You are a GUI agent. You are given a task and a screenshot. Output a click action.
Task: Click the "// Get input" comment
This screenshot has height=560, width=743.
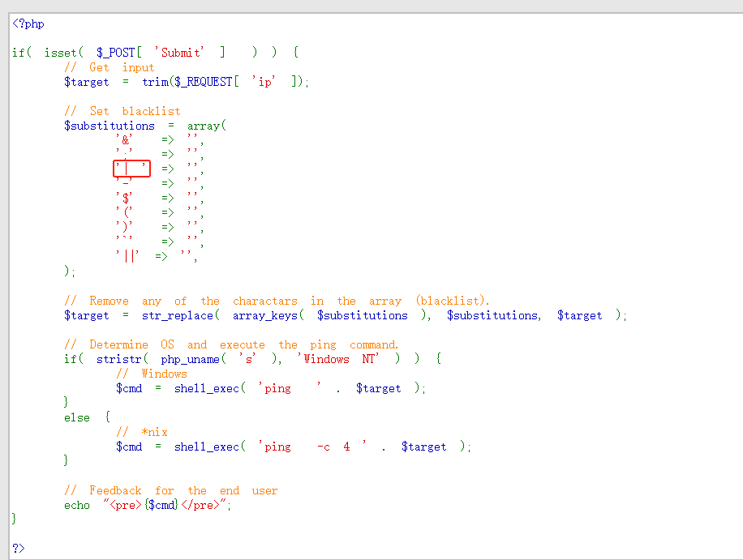click(x=110, y=67)
